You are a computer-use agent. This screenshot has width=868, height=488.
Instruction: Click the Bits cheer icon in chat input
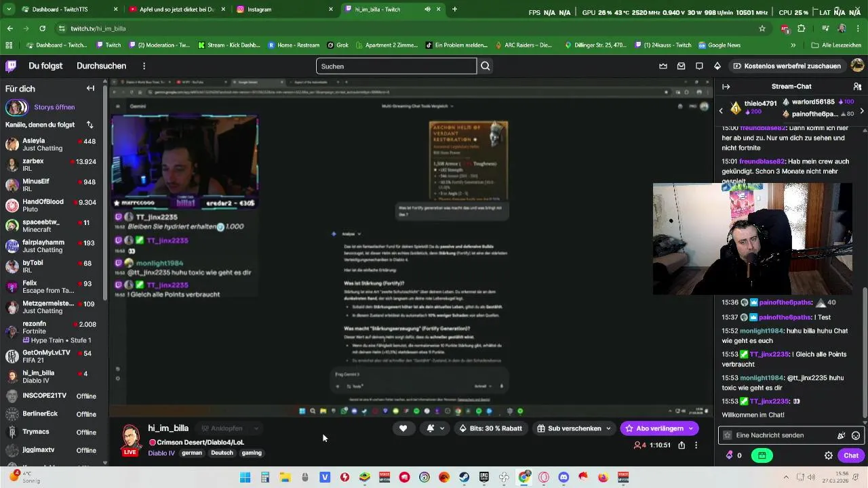(842, 436)
